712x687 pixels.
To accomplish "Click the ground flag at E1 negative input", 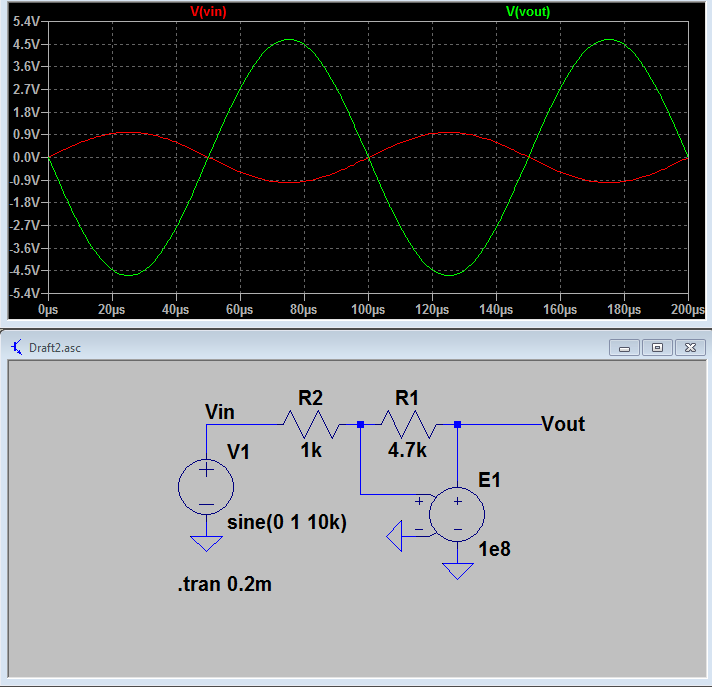I will tap(395, 536).
